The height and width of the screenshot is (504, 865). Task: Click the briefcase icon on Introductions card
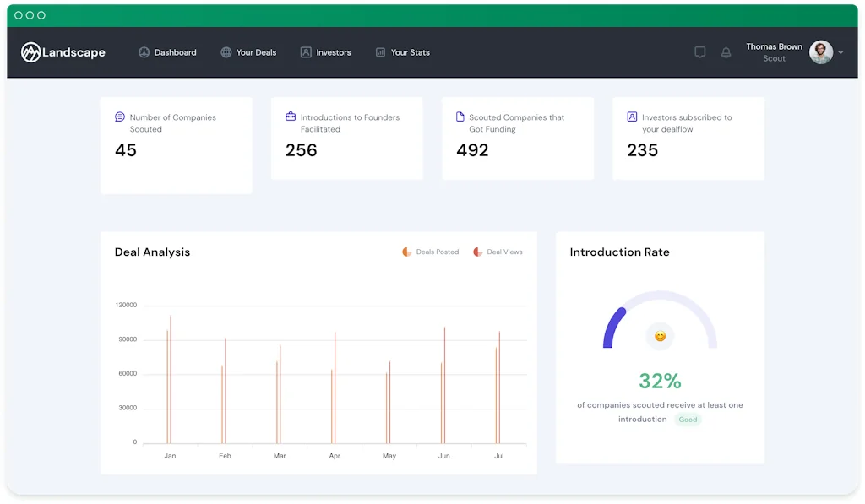tap(290, 117)
